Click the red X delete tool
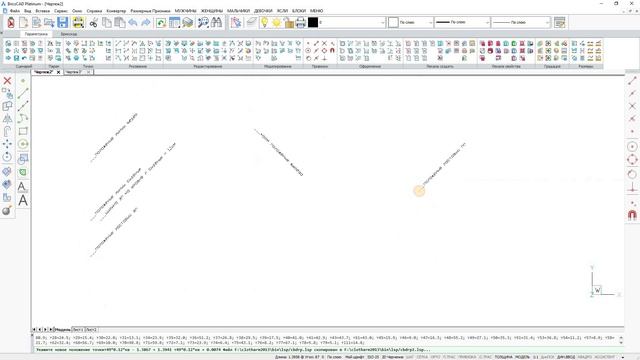Viewport: 640px width, 360px height. point(7,80)
